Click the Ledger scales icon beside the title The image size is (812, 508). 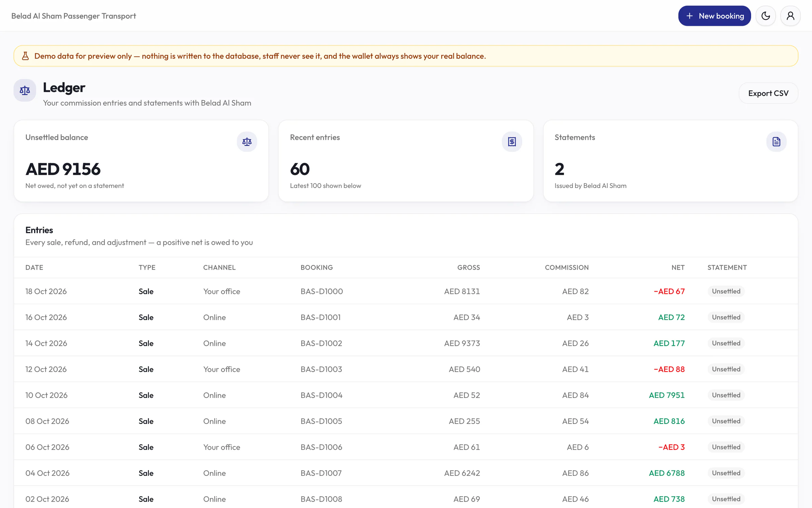point(25,90)
